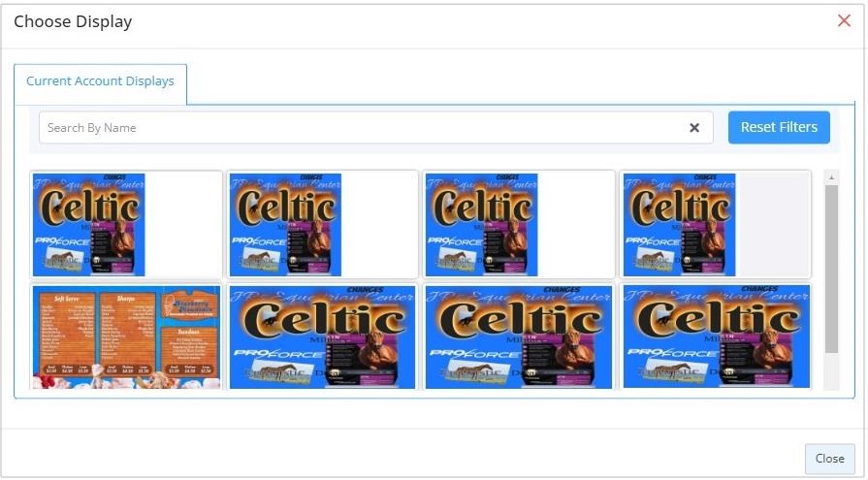The image size is (868, 480).
Task: Select third Celtic display thumbnail in top row
Action: 481,225
